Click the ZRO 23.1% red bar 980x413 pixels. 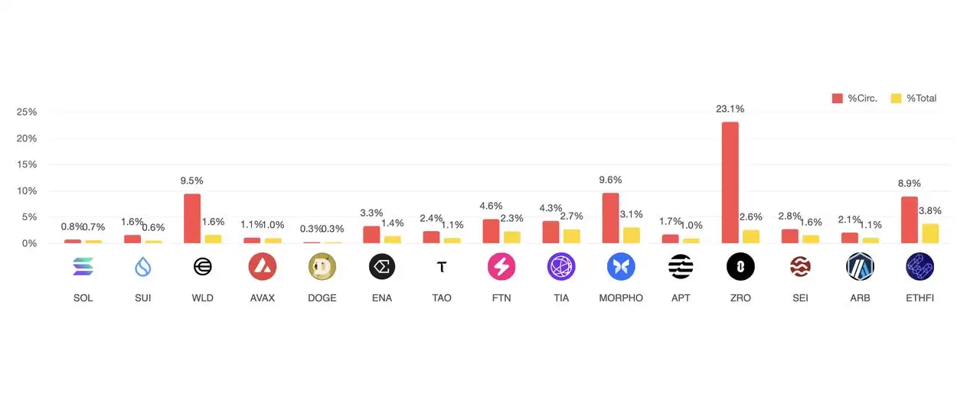point(730,182)
